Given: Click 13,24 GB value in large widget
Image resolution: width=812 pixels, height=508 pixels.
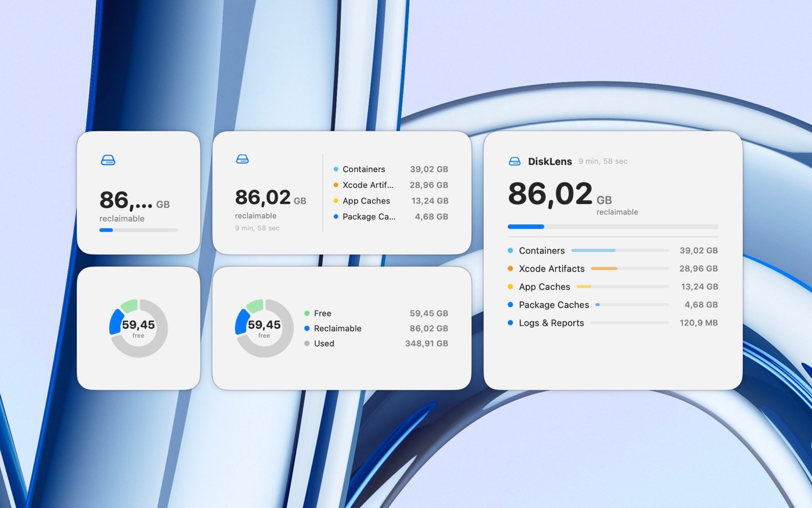Looking at the screenshot, I should (x=699, y=287).
